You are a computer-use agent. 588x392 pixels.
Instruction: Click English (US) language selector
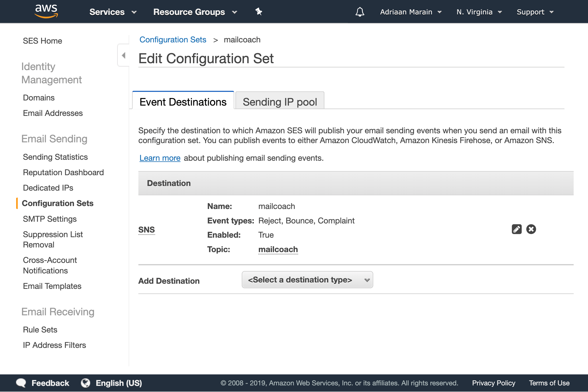coord(119,383)
